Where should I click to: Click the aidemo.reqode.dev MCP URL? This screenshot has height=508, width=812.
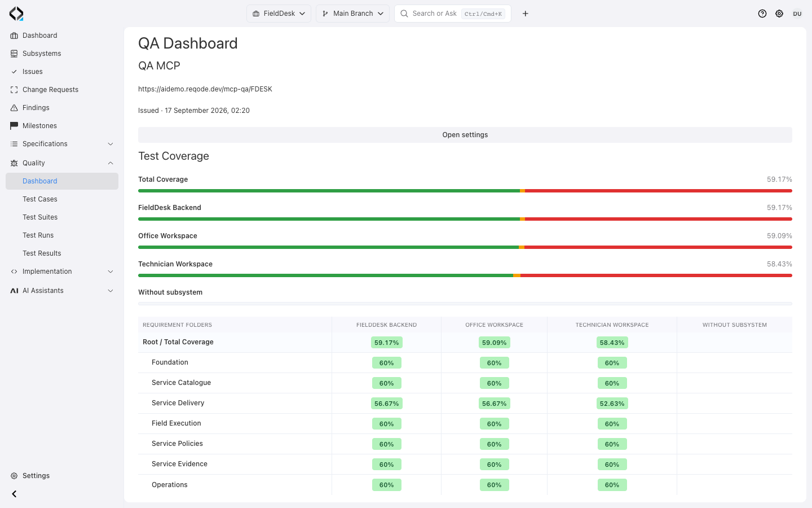pos(205,89)
